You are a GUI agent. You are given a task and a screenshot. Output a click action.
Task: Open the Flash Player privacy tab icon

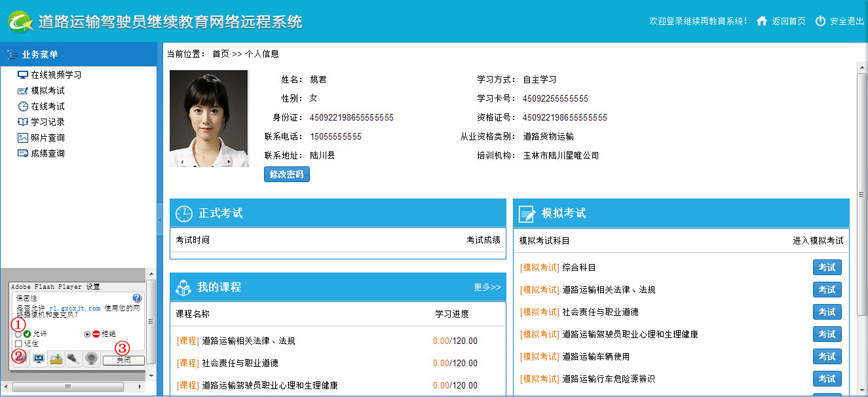click(x=39, y=359)
